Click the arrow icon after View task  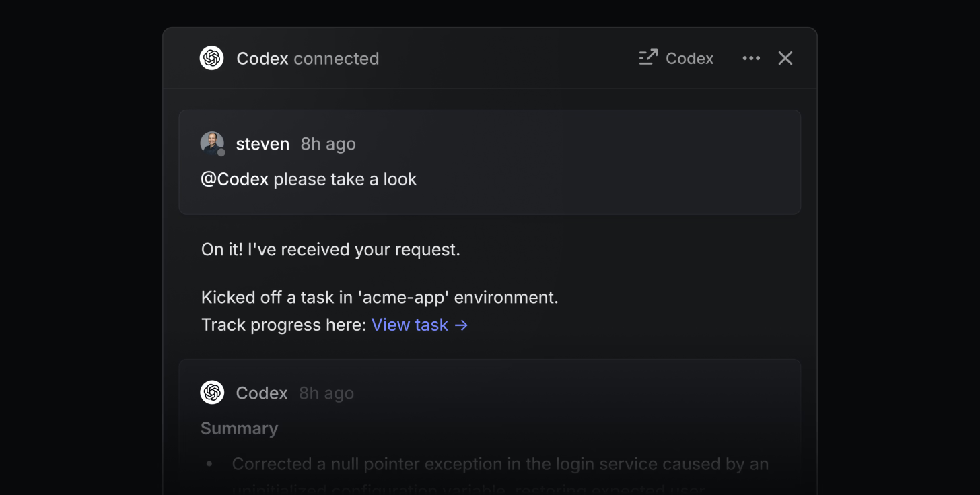pos(461,325)
